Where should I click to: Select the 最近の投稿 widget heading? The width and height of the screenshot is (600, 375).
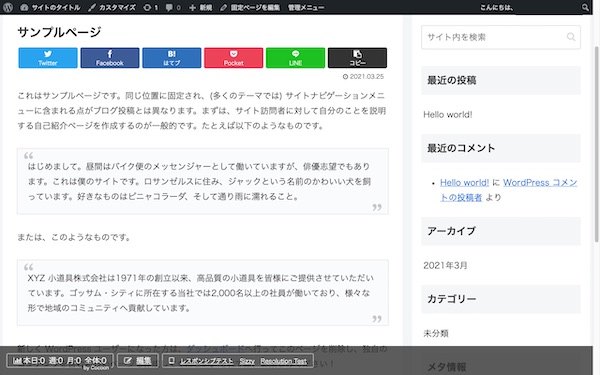[x=501, y=80]
